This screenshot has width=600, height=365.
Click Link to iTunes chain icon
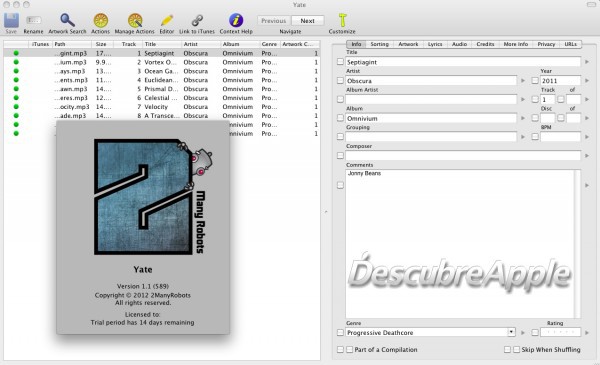click(197, 20)
